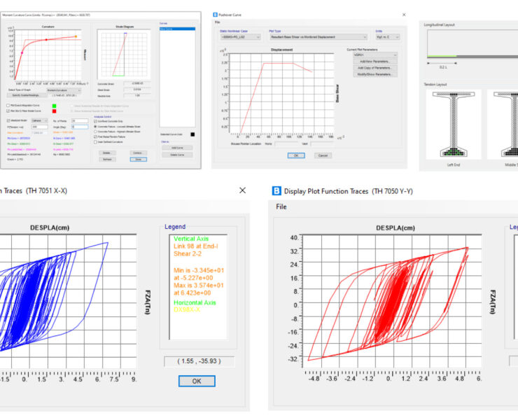Click the black Selected Curve Color swatch
Image resolution: width=518 pixels, height=420 pixels.
click(x=192, y=134)
